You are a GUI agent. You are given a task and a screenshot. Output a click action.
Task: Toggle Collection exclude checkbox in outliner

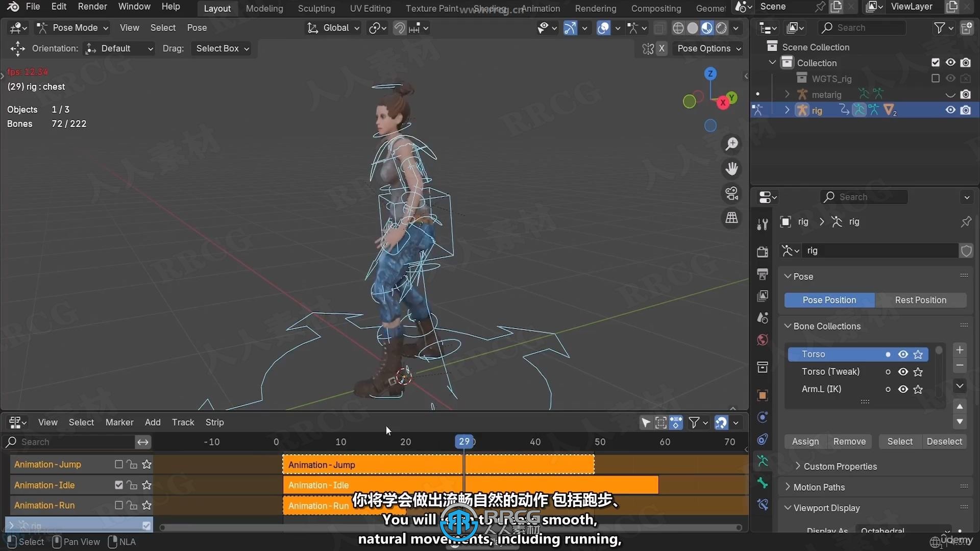click(x=935, y=63)
